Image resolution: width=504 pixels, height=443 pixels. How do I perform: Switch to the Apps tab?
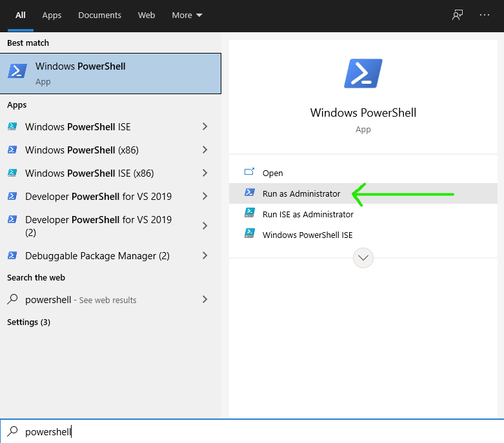coord(52,15)
